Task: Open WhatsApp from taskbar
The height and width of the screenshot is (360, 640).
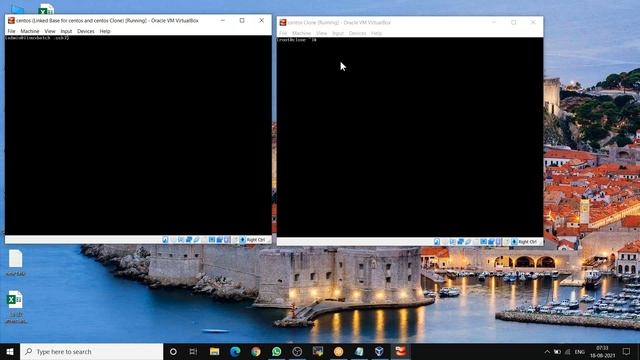Action: (276, 351)
